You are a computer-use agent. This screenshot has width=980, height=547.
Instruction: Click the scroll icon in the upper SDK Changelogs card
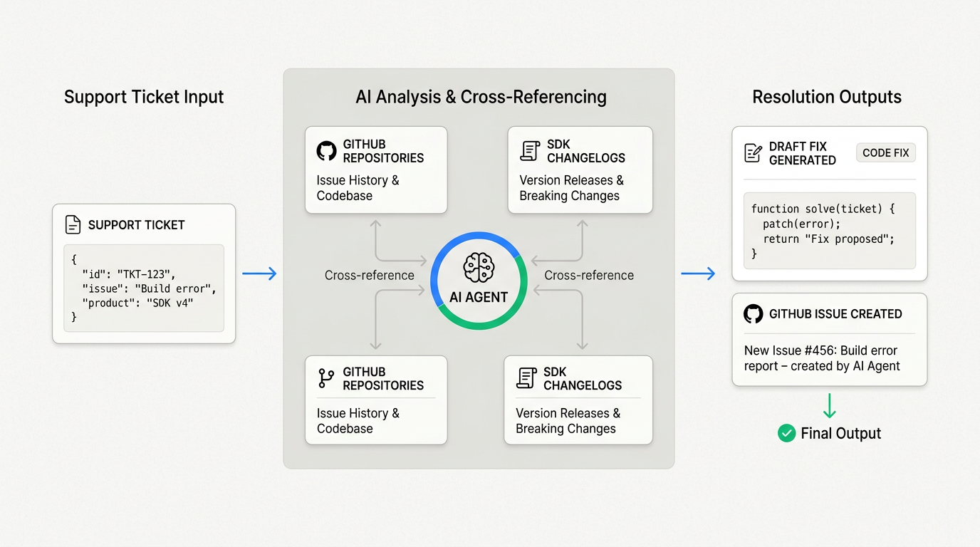pyautogui.click(x=530, y=151)
